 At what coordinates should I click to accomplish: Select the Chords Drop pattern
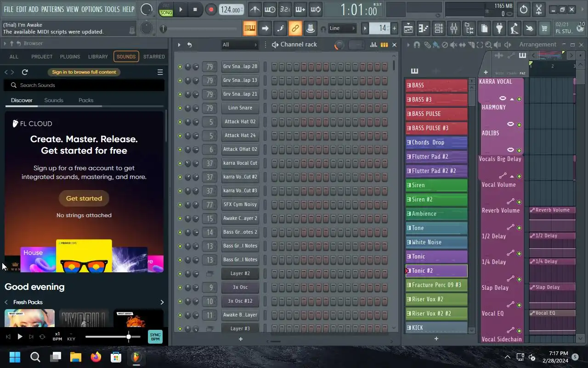tap(436, 142)
